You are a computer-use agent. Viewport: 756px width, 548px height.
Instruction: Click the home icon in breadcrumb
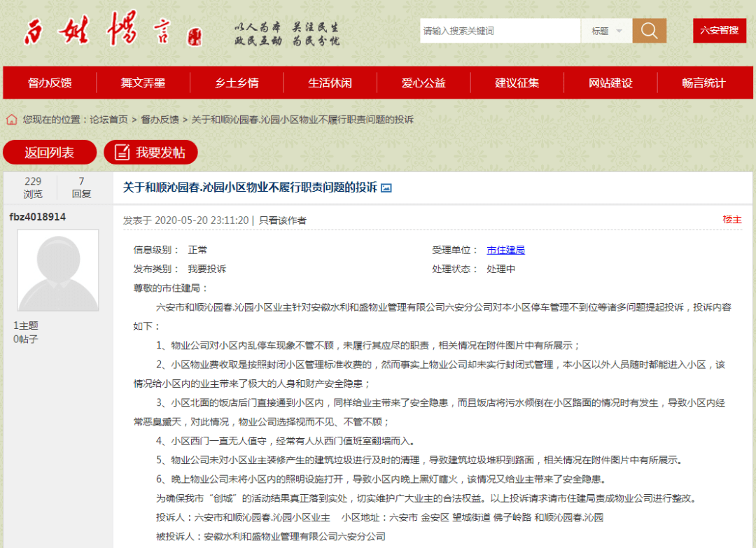[x=12, y=120]
